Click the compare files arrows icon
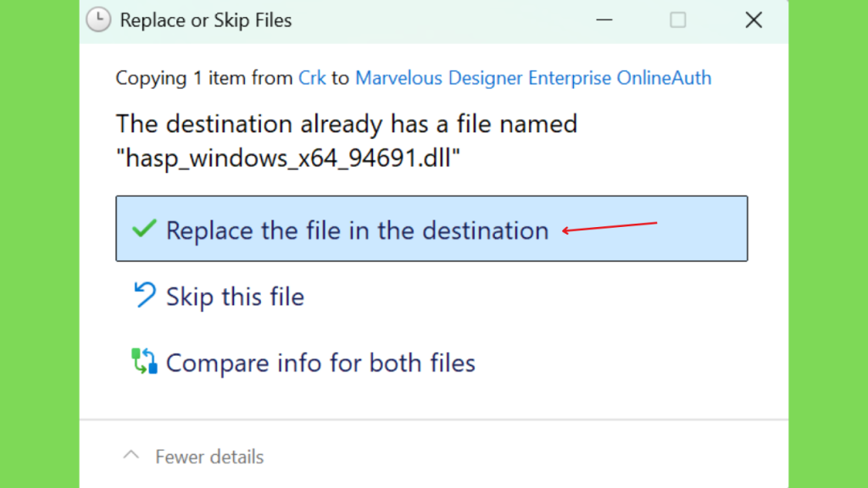This screenshot has width=868, height=488. (x=144, y=361)
